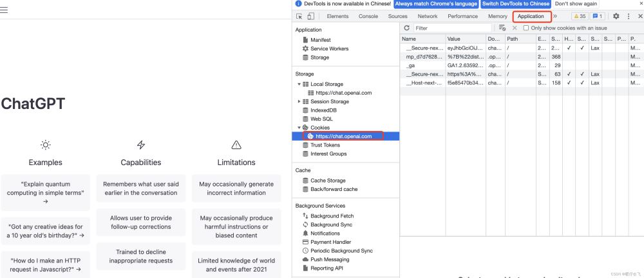The image size is (644, 278).
Task: Open Service Workers entry
Action: (329, 48)
